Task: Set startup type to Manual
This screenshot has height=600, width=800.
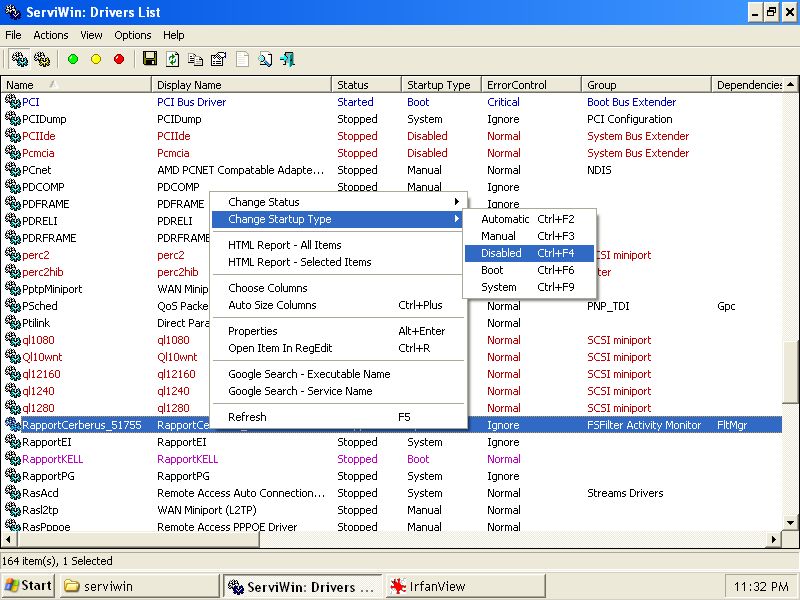Action: tap(529, 236)
